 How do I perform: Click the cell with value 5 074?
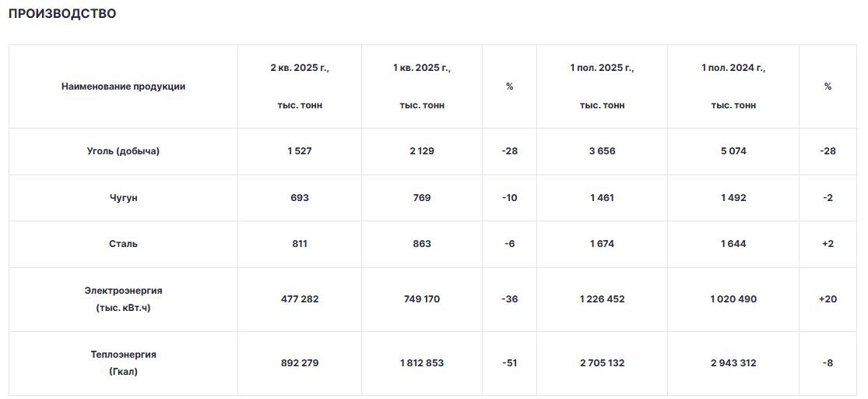(x=733, y=151)
